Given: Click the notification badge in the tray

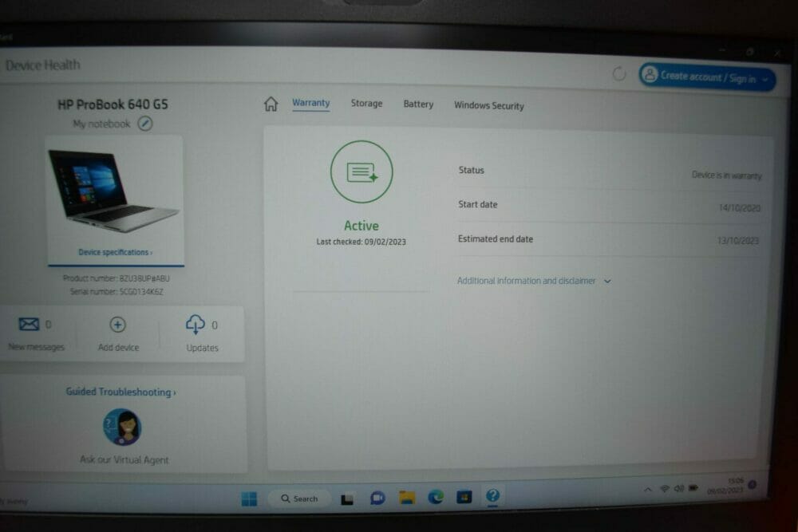Looking at the screenshot, I should (x=753, y=485).
